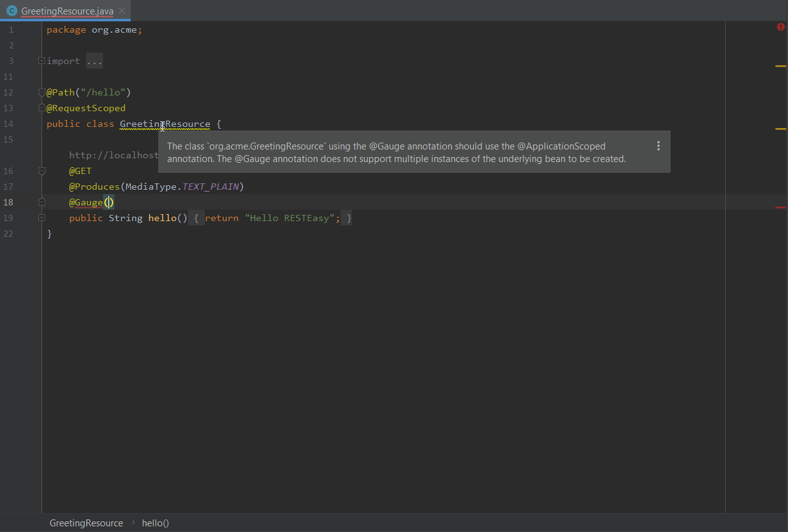Collapse the @Path annotation region arrow
Viewport: 788px width, 532px height.
41,92
